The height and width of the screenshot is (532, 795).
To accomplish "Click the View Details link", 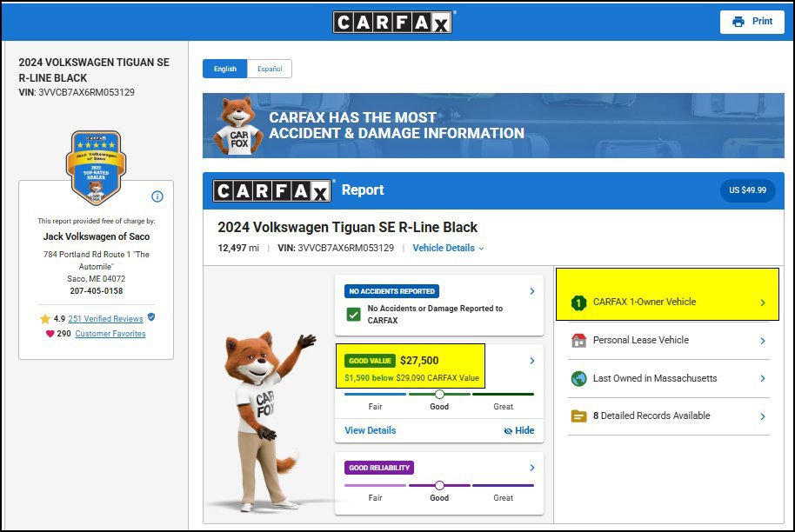I will pos(371,430).
